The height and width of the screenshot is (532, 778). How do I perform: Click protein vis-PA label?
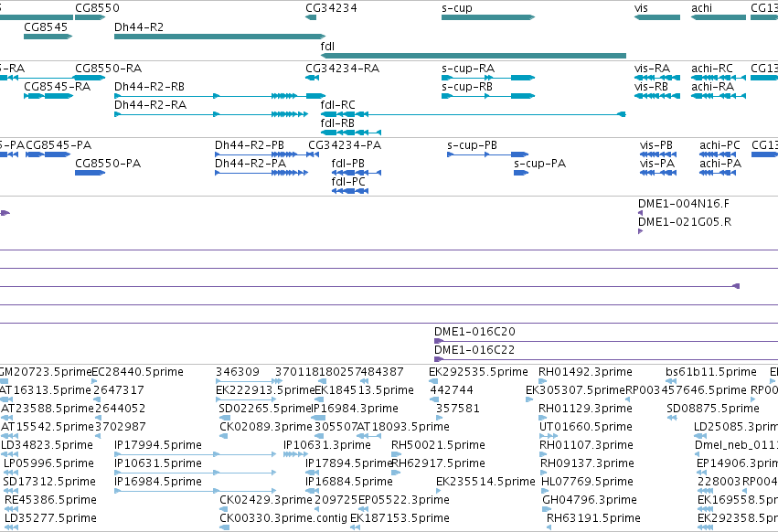657,164
